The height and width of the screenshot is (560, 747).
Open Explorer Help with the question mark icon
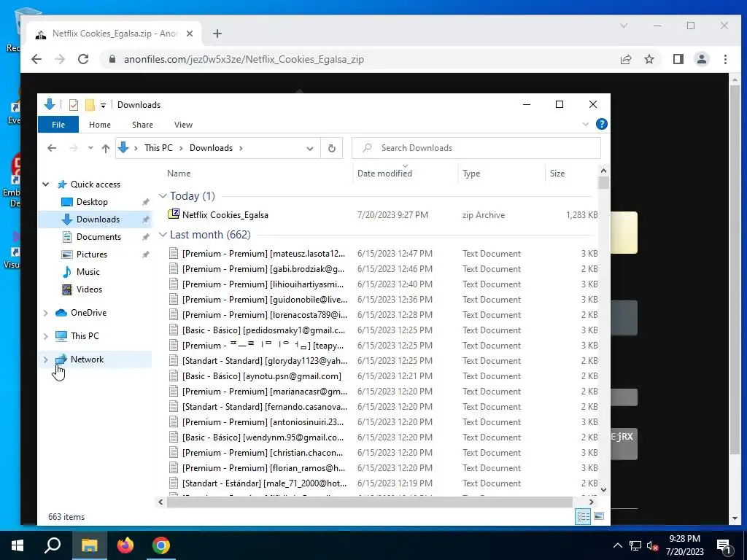pos(602,124)
